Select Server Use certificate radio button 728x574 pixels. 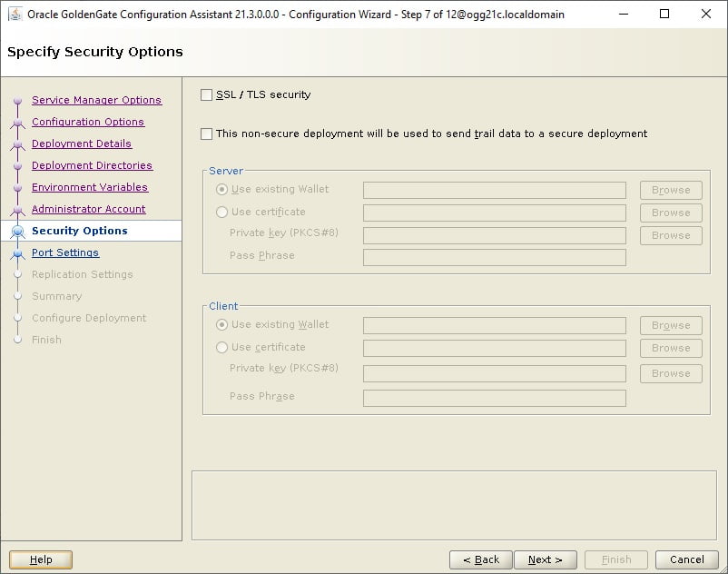tap(221, 212)
